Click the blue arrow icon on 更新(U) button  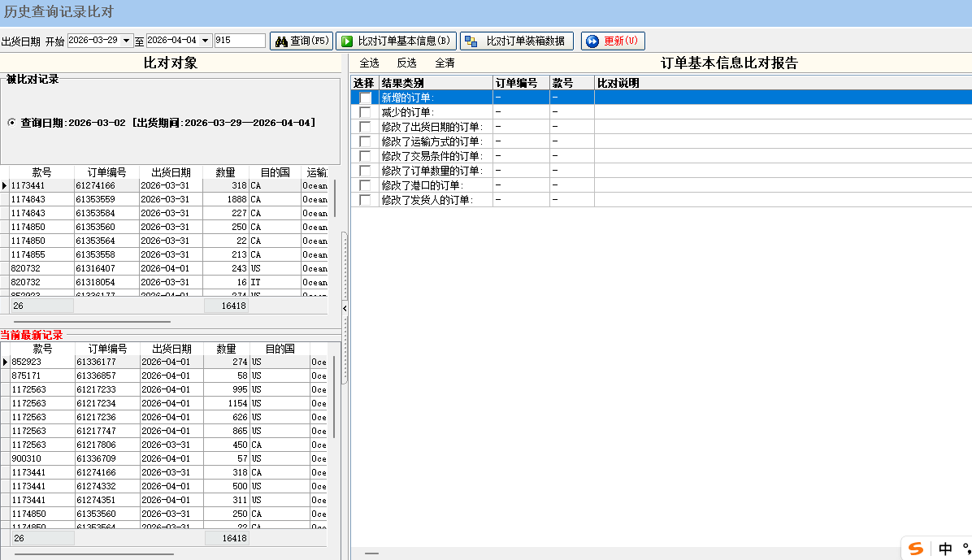pyautogui.click(x=592, y=41)
